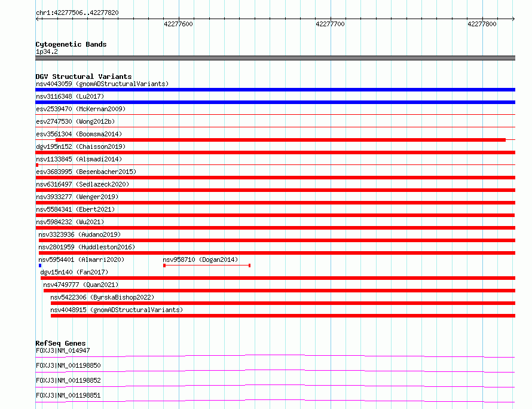Click the nsv3116348 (Lu2017) label

pos(70,96)
